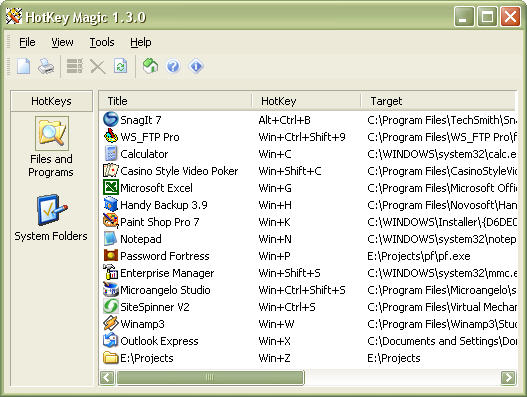Open the File menu
Viewport: 527px width, 397px height.
pyautogui.click(x=27, y=42)
